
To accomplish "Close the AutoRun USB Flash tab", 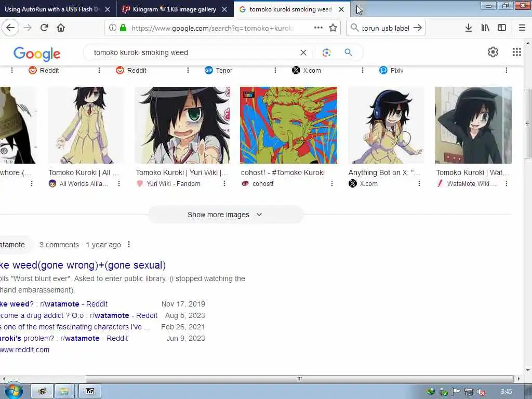I will pyautogui.click(x=108, y=9).
